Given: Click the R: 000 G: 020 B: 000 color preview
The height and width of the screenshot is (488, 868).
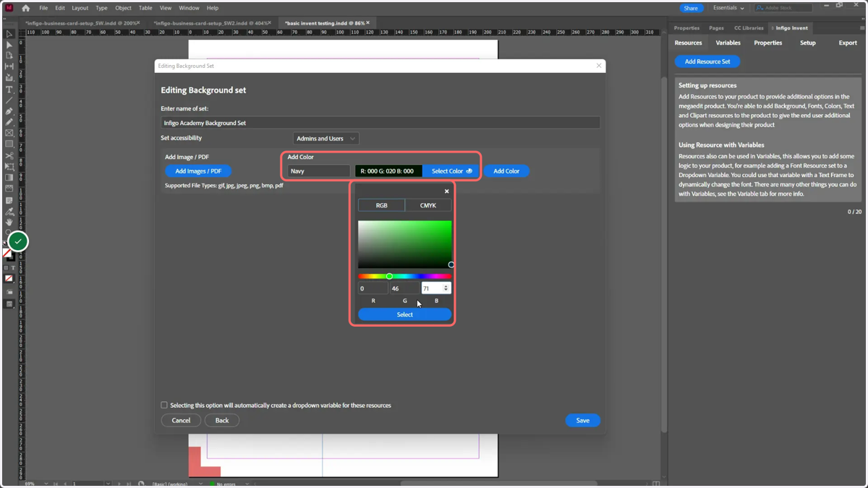Looking at the screenshot, I should click(x=388, y=171).
